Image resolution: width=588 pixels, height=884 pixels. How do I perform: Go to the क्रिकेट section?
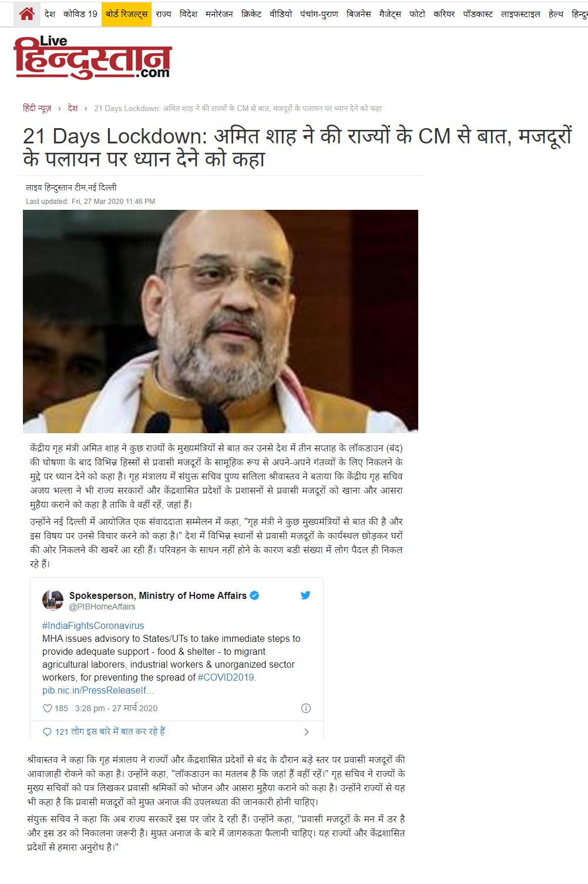tap(251, 14)
